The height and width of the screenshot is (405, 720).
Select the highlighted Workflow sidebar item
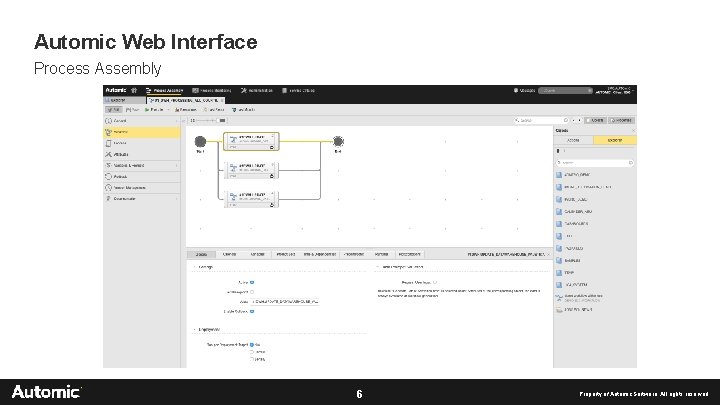tap(142, 132)
